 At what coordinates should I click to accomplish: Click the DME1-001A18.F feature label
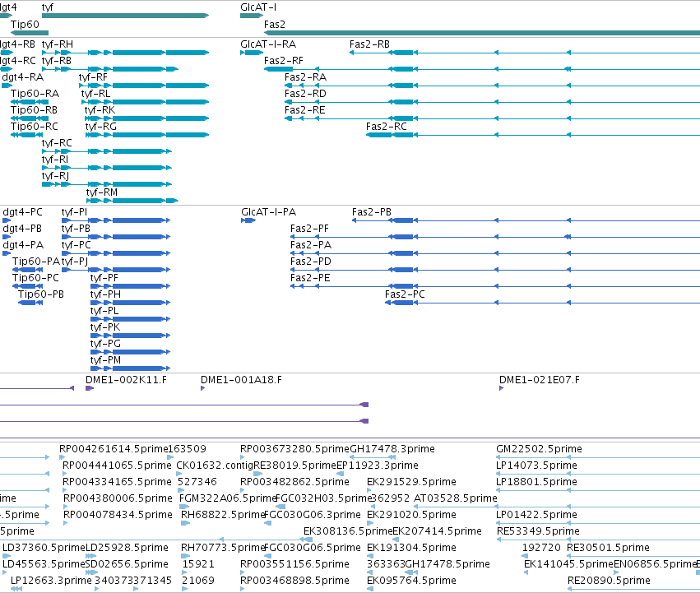pyautogui.click(x=242, y=380)
